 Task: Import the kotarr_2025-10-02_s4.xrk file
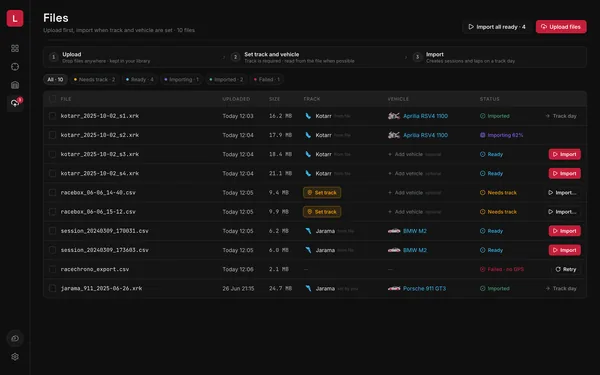point(564,173)
